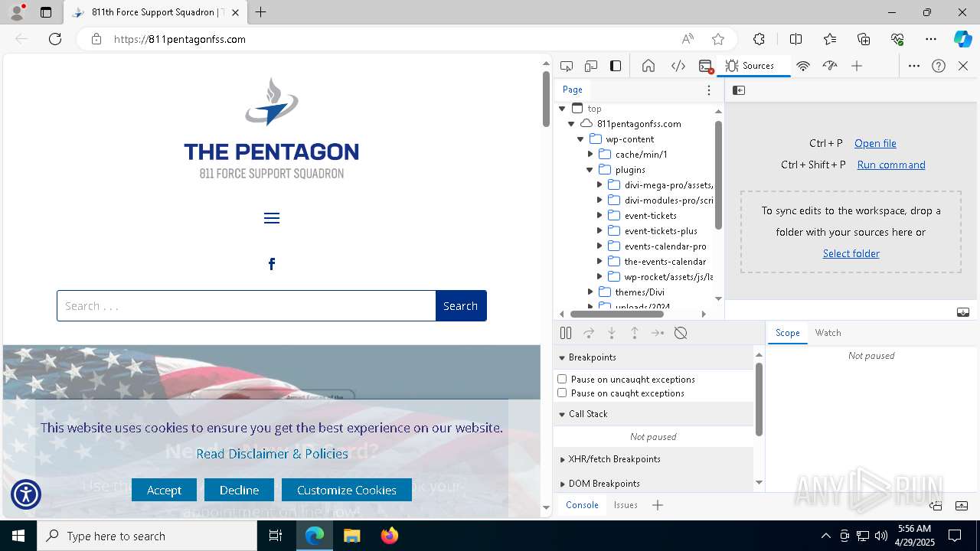The height and width of the screenshot is (551, 980).
Task: Open the DevTools help icon
Action: [939, 66]
